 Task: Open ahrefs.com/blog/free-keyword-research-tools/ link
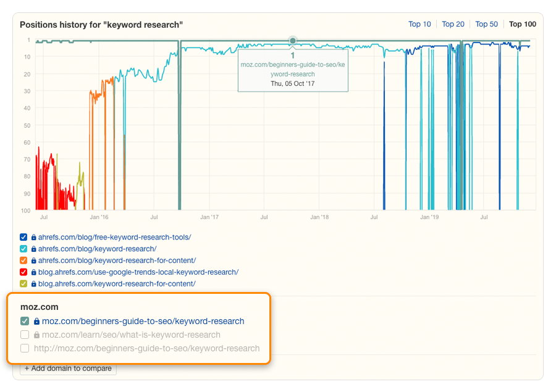(x=114, y=237)
